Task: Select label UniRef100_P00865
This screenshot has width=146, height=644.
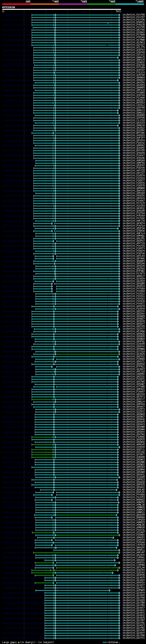Action: click(134, 93)
